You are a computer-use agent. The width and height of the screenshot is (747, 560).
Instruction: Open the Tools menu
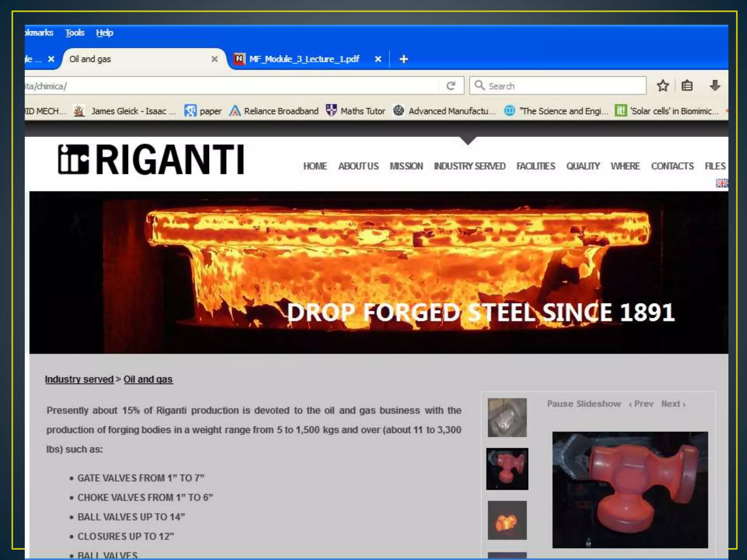point(75,33)
